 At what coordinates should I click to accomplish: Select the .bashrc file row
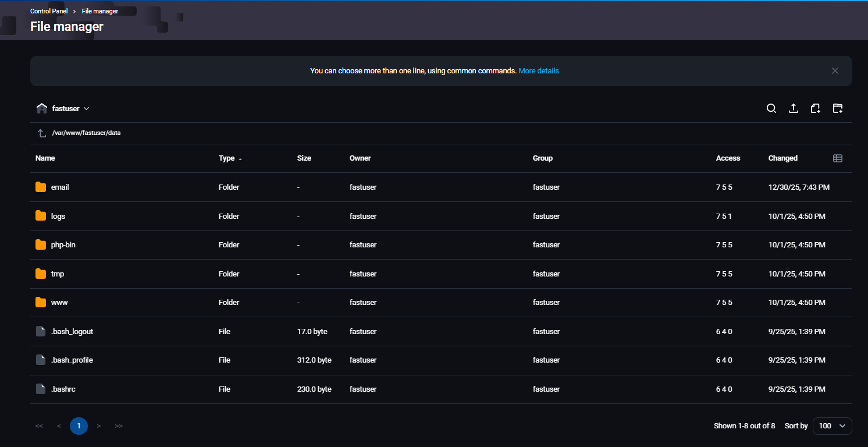coord(63,389)
